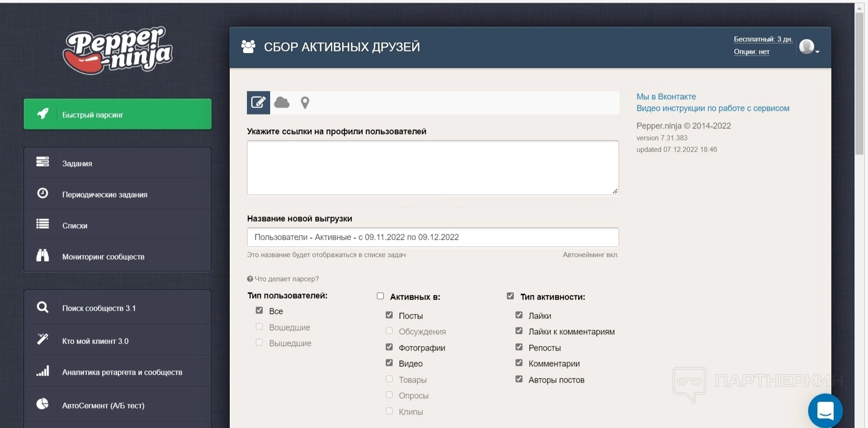Screen dimensions: 868x428
Task: Expand the user account dropdown arrow
Action: click(817, 51)
